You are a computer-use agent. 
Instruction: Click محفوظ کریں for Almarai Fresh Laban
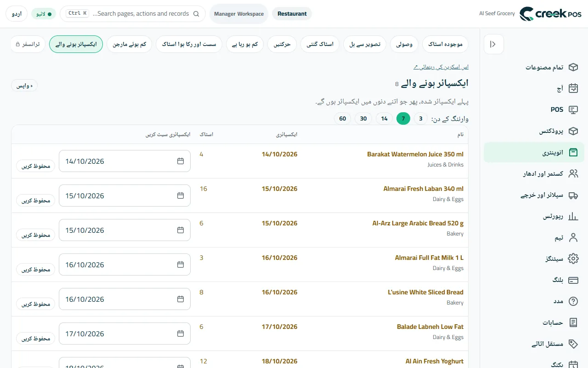(36, 201)
